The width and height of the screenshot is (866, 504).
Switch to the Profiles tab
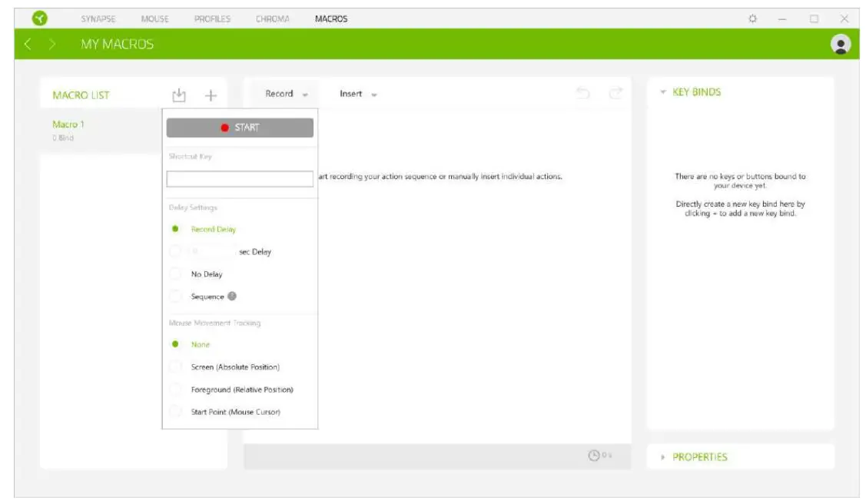pyautogui.click(x=212, y=18)
